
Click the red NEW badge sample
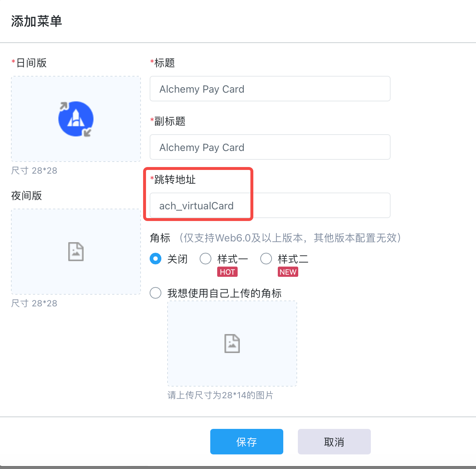(x=288, y=272)
